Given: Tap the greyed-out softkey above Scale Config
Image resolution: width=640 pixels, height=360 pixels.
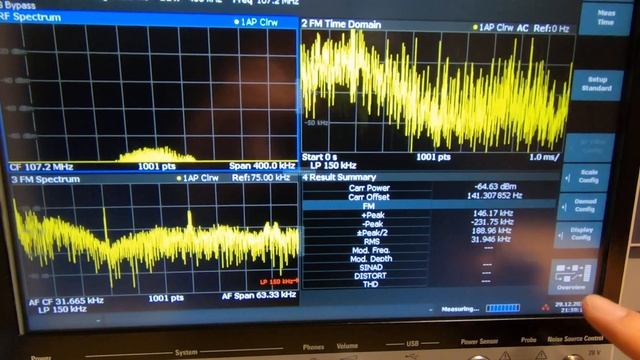Looking at the screenshot, I should (590, 147).
